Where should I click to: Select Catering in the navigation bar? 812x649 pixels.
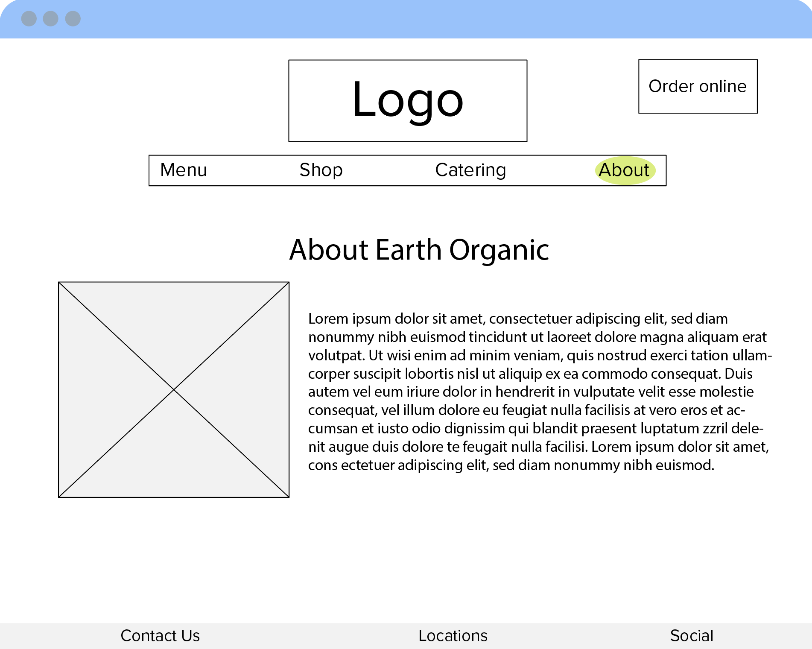point(470,170)
